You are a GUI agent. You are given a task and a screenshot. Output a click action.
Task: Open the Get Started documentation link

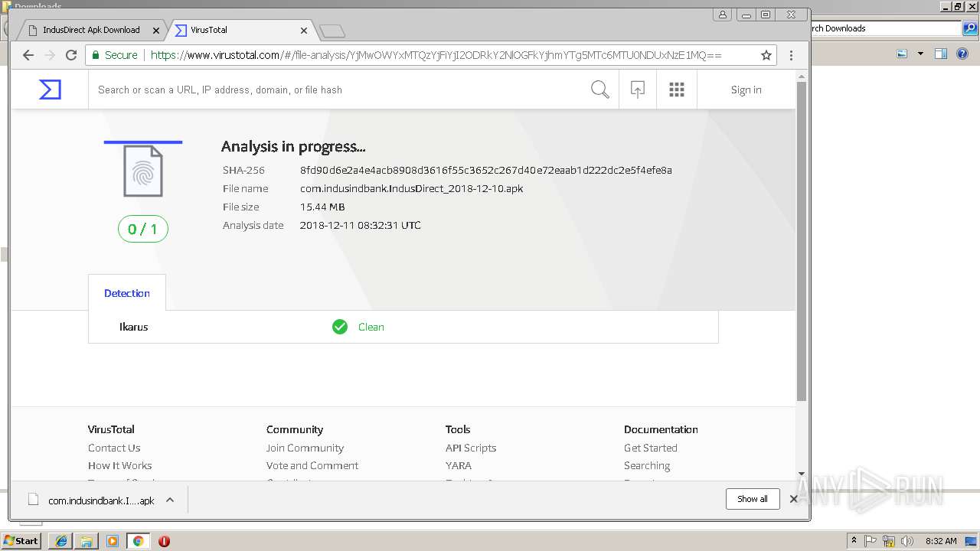click(x=651, y=448)
